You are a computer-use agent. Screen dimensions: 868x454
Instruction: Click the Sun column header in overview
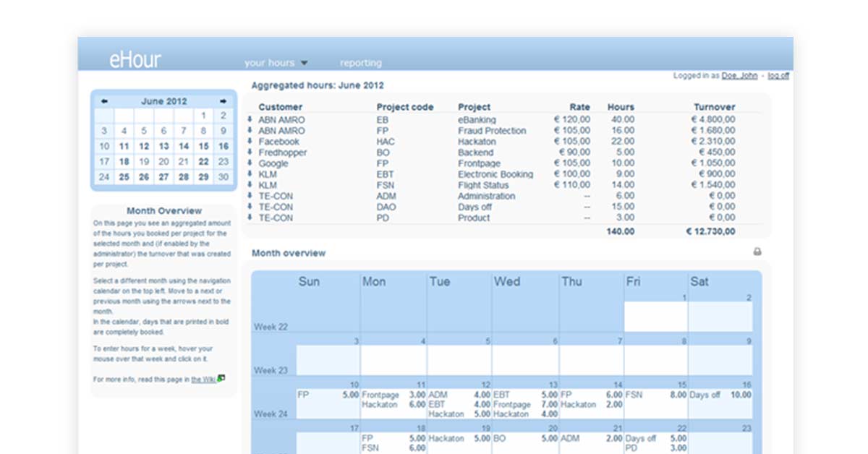click(309, 282)
